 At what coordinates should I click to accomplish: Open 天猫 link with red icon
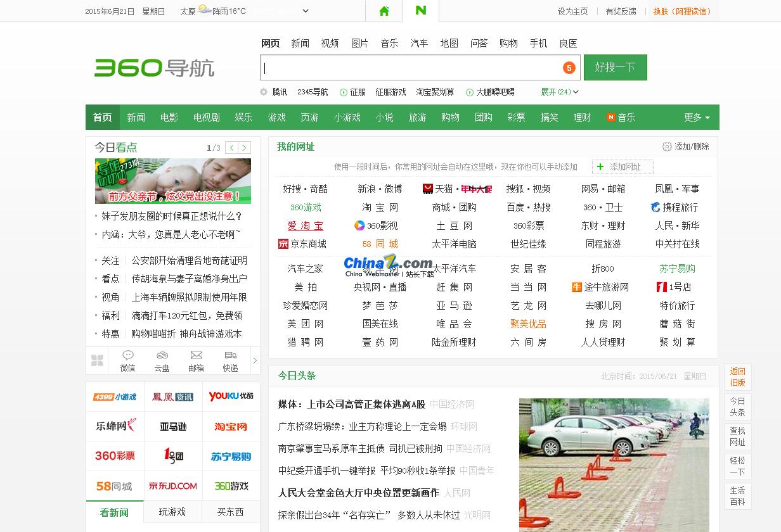click(x=437, y=189)
